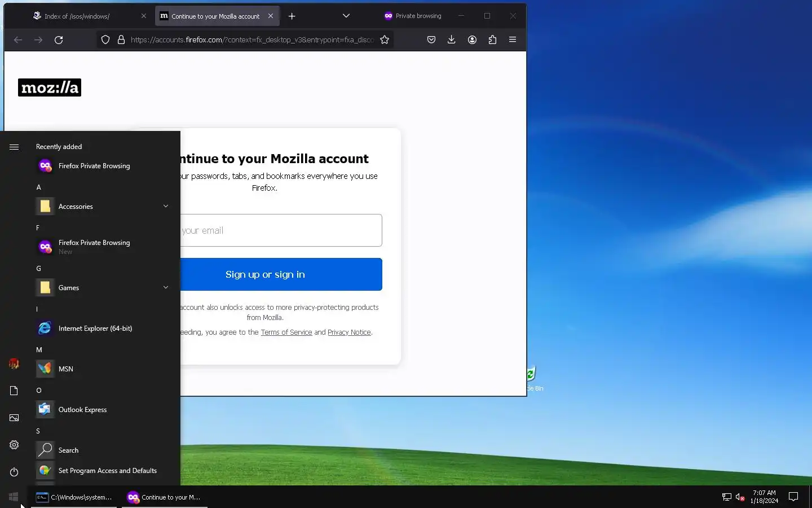Image resolution: width=812 pixels, height=508 pixels.
Task: Open the tracking protection shield icon
Action: [105, 40]
